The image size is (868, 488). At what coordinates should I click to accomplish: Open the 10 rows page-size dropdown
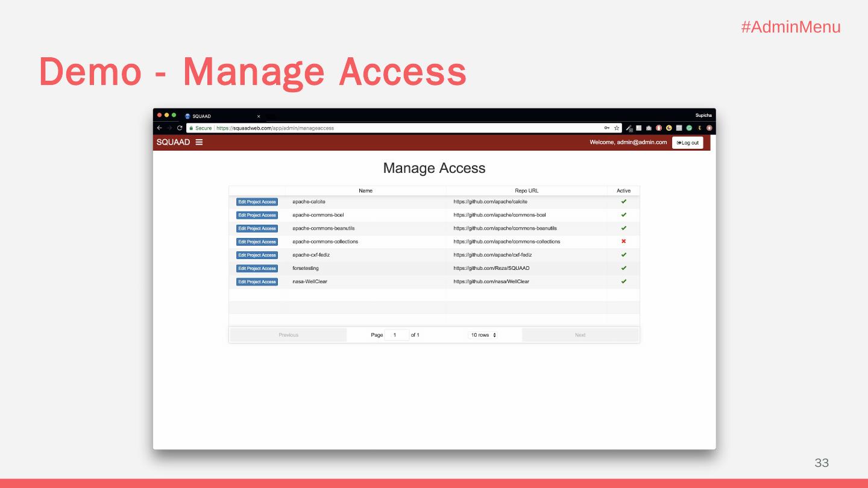(x=483, y=335)
